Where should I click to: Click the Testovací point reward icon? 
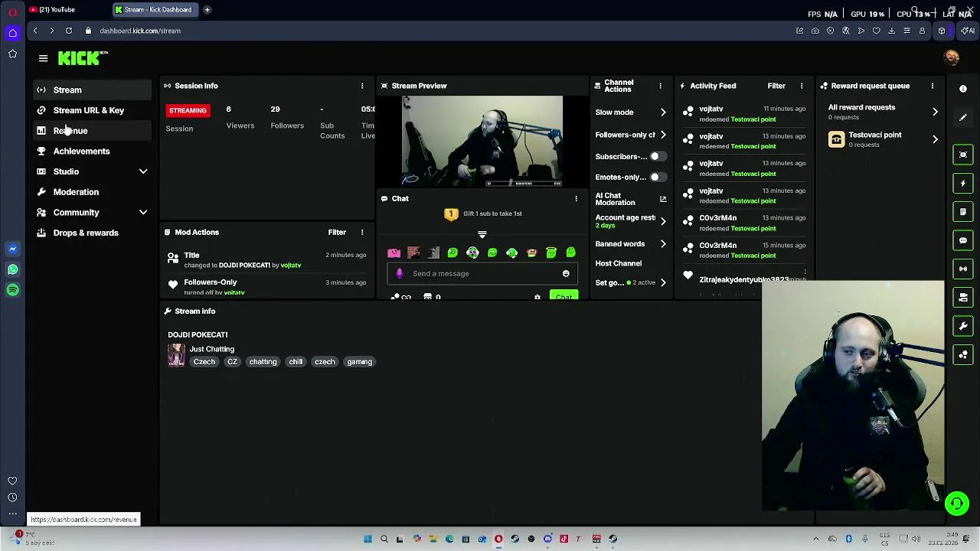(x=836, y=139)
